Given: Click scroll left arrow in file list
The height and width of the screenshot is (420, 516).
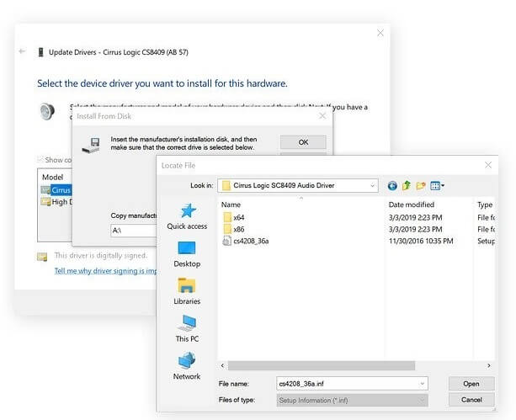Looking at the screenshot, I should pos(223,365).
